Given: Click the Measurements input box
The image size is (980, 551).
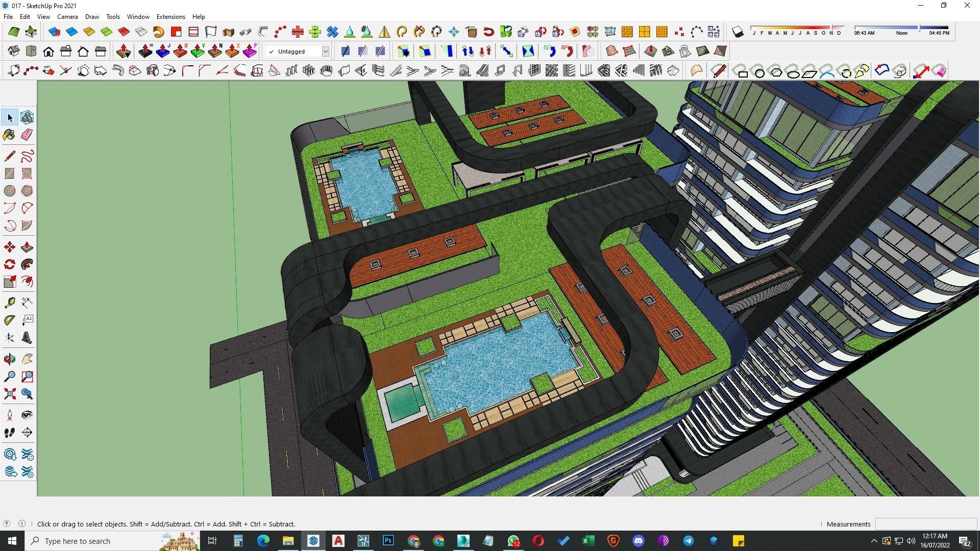Looking at the screenshot, I should pyautogui.click(x=925, y=524).
